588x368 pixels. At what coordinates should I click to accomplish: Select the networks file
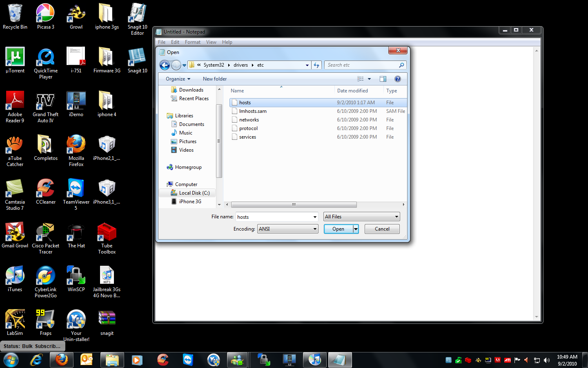(x=318, y=120)
